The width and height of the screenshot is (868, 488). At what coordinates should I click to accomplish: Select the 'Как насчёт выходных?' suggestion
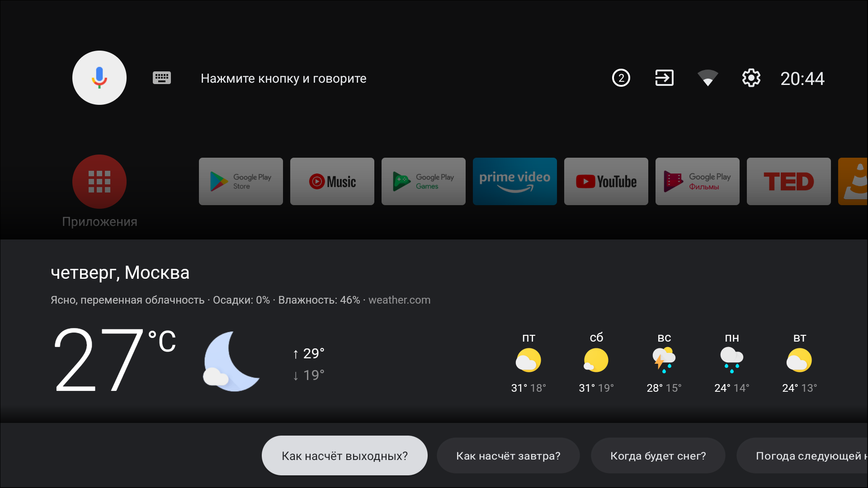[344, 455]
